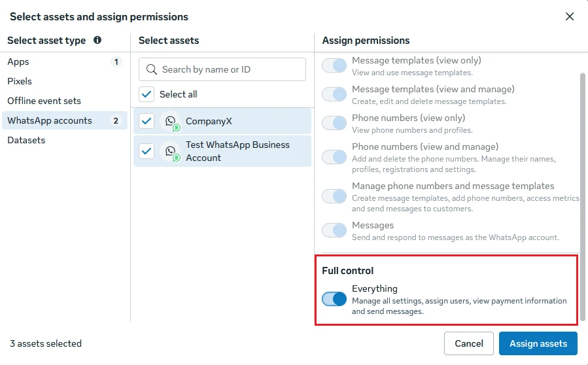
Task: Toggle Phone numbers (view and manage) switch
Action: pyautogui.click(x=334, y=157)
